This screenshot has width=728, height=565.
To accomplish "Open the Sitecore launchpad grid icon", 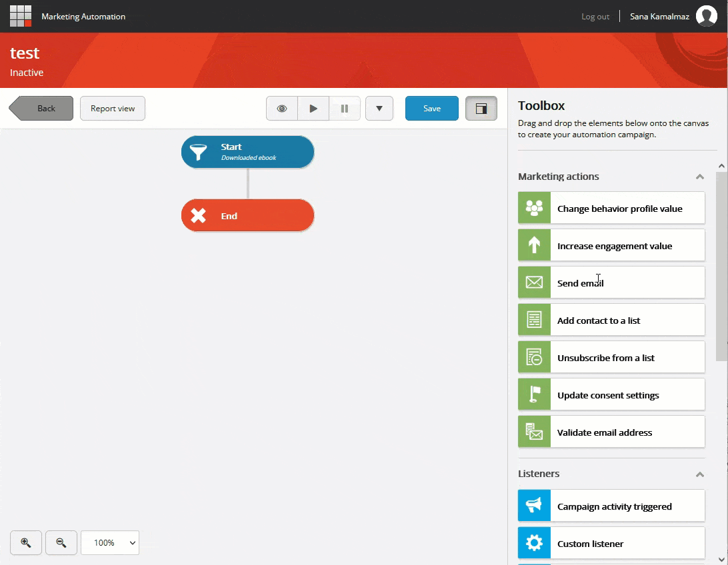I will 21,16.
